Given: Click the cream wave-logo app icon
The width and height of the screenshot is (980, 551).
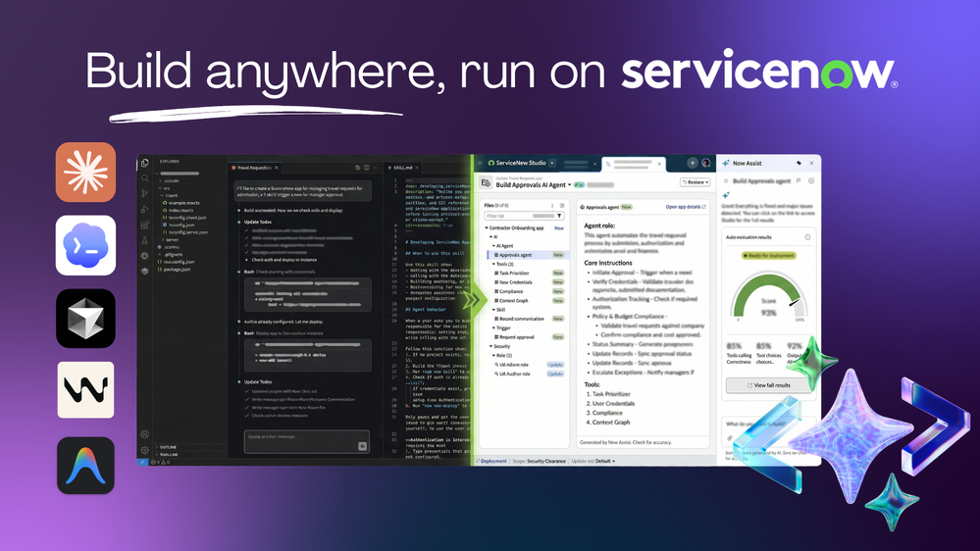Looking at the screenshot, I should point(85,390).
